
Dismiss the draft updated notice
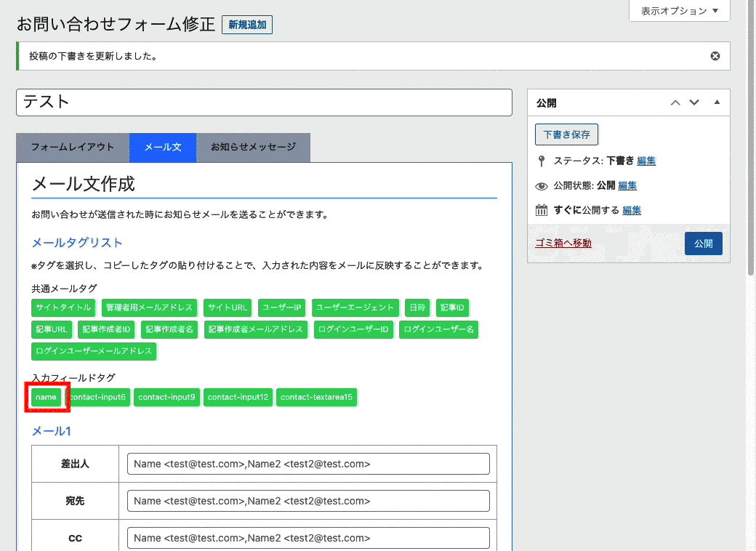[x=715, y=56]
